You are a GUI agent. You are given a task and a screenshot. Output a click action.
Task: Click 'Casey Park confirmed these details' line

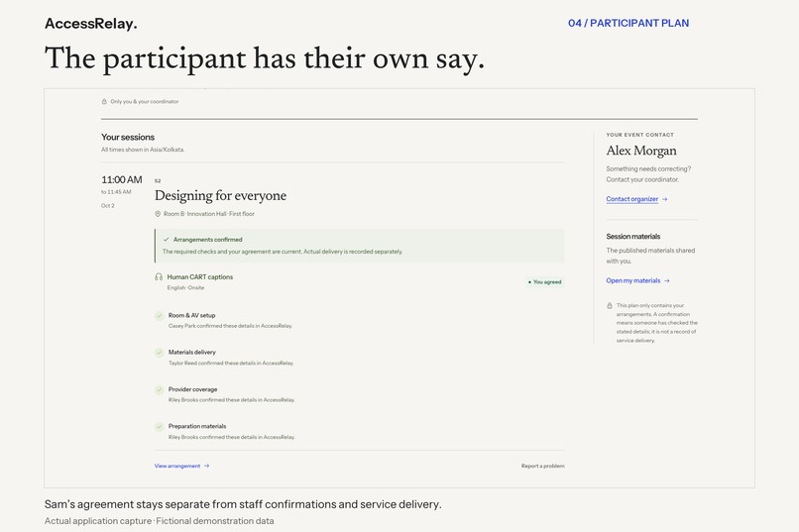point(230,326)
